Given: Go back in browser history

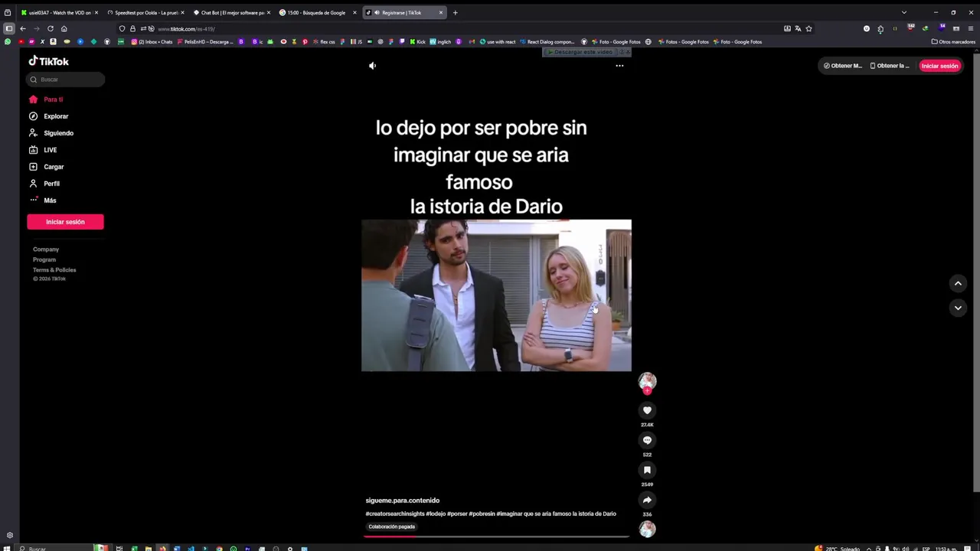Looking at the screenshot, I should 23,29.
